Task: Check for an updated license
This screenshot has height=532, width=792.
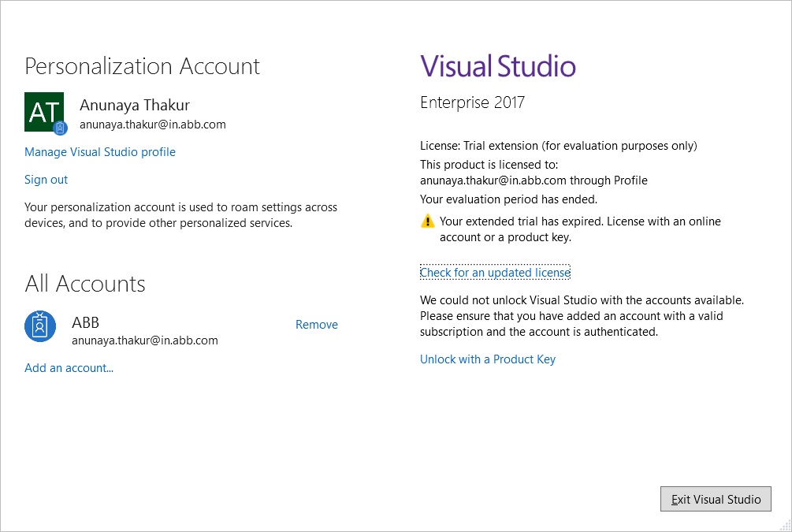Action: 495,273
